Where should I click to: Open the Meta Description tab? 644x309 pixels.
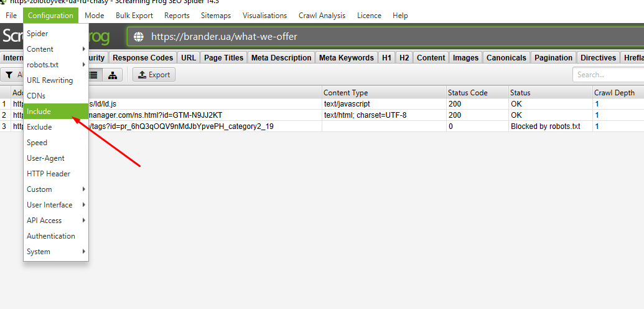pos(281,58)
